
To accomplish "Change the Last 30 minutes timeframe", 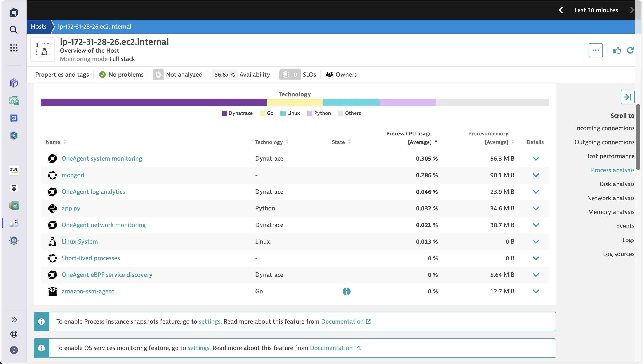I will tap(596, 10).
